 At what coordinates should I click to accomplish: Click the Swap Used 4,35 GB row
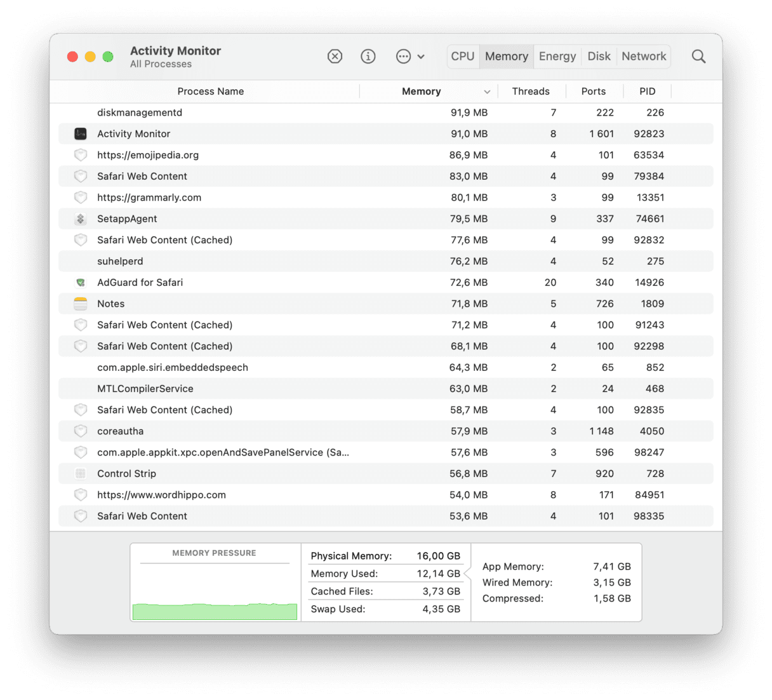click(x=385, y=609)
